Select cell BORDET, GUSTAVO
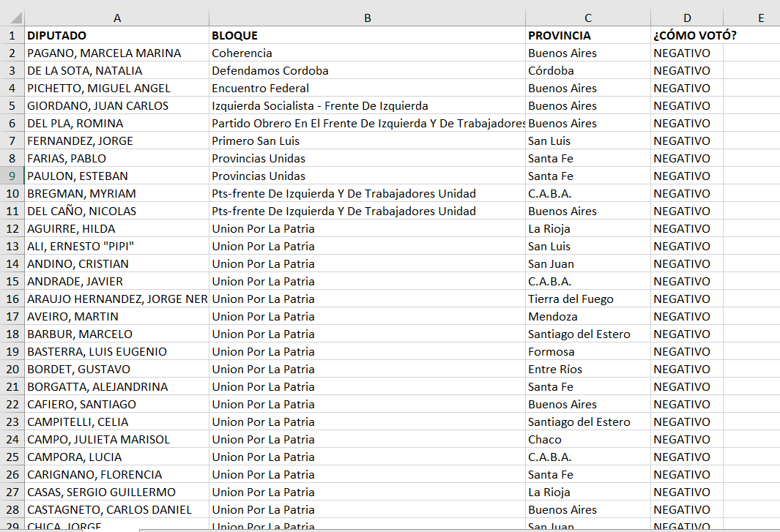The width and height of the screenshot is (780, 532). (117, 370)
